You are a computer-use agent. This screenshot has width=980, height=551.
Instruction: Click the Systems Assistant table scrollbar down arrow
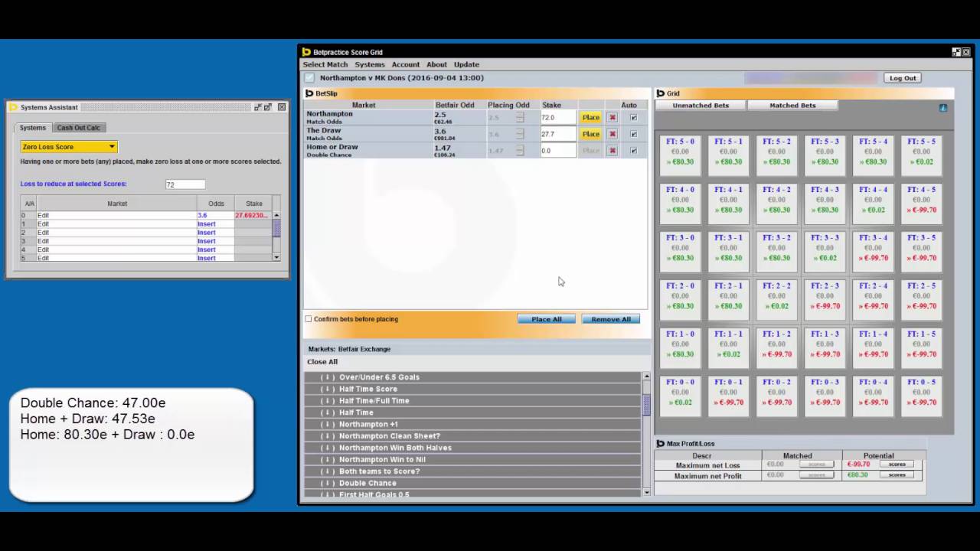276,257
